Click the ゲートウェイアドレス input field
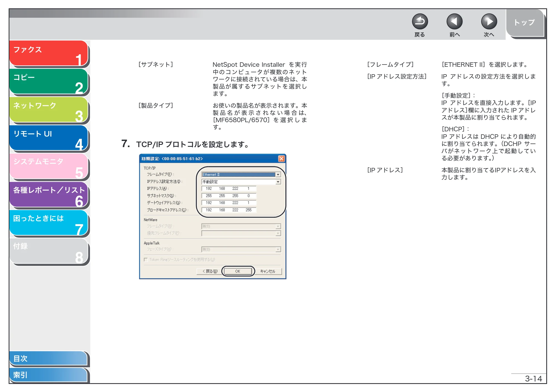Viewport: 554px width, 392px height. pos(229,203)
